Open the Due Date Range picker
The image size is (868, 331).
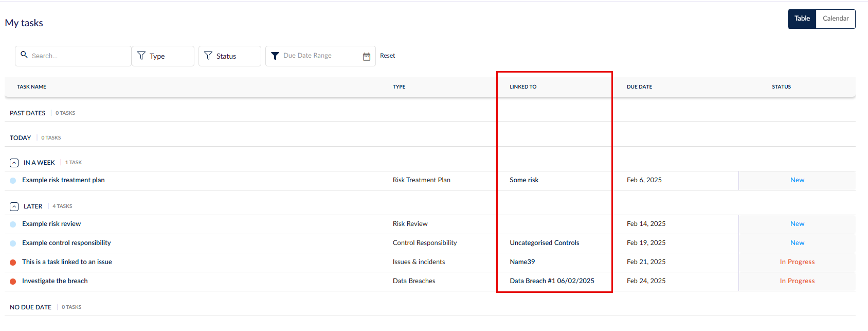pos(320,56)
